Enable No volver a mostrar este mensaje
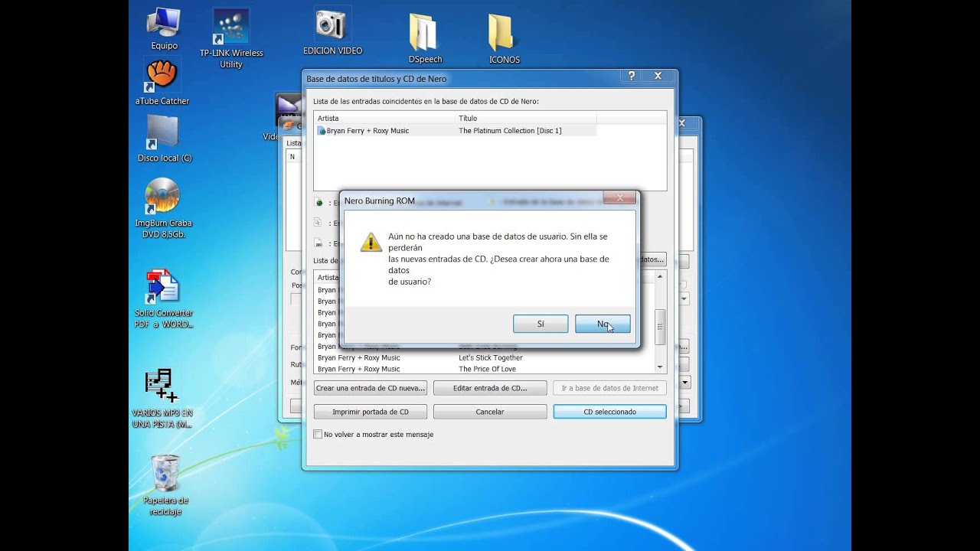This screenshot has height=551, width=980. pos(318,434)
